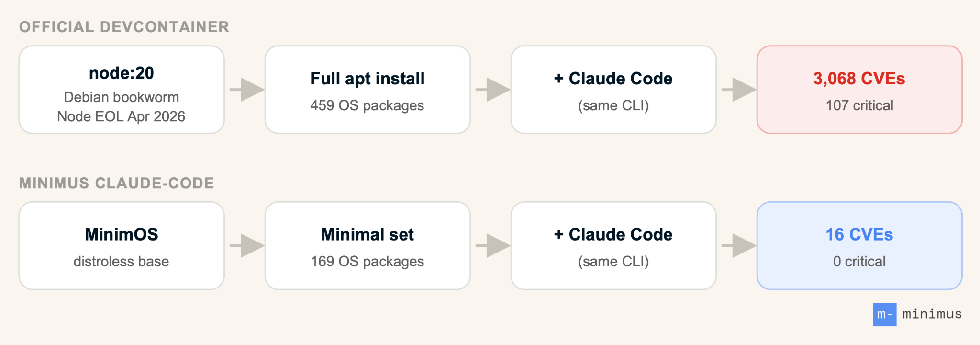Click the bottom row Claude Code box
The image size is (980, 345).
pyautogui.click(x=613, y=246)
